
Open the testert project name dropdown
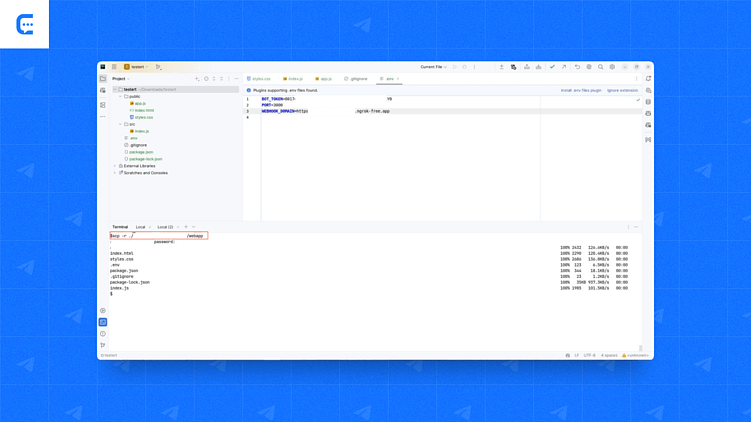[x=136, y=67]
